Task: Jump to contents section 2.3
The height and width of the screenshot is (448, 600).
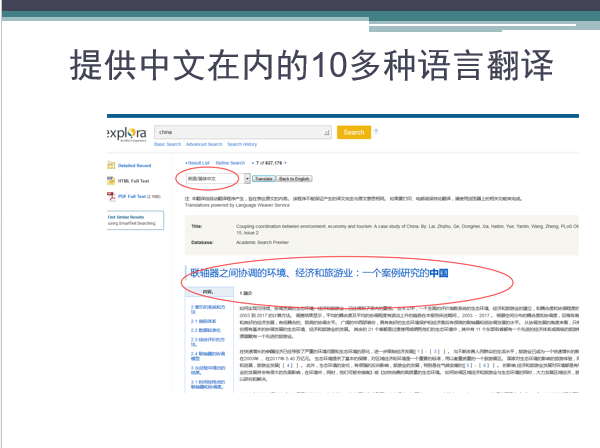Action: point(208,342)
